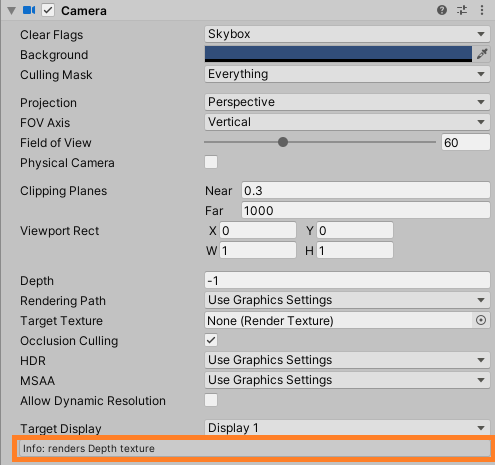Enable Allow Dynamic Resolution checkbox

point(211,400)
